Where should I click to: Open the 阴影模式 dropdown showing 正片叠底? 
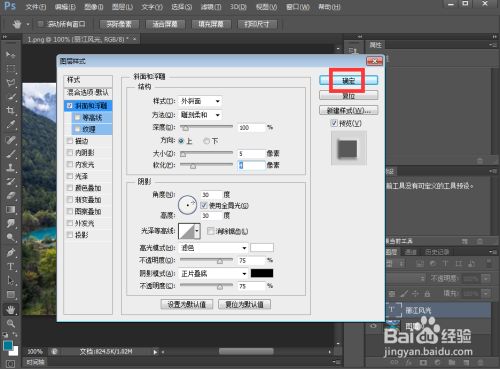[x=213, y=274]
